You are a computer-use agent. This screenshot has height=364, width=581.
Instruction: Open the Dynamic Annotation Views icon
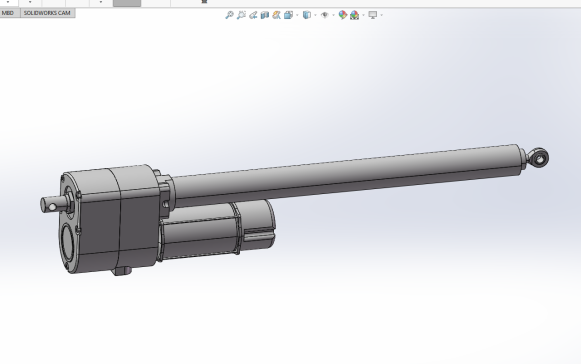276,15
